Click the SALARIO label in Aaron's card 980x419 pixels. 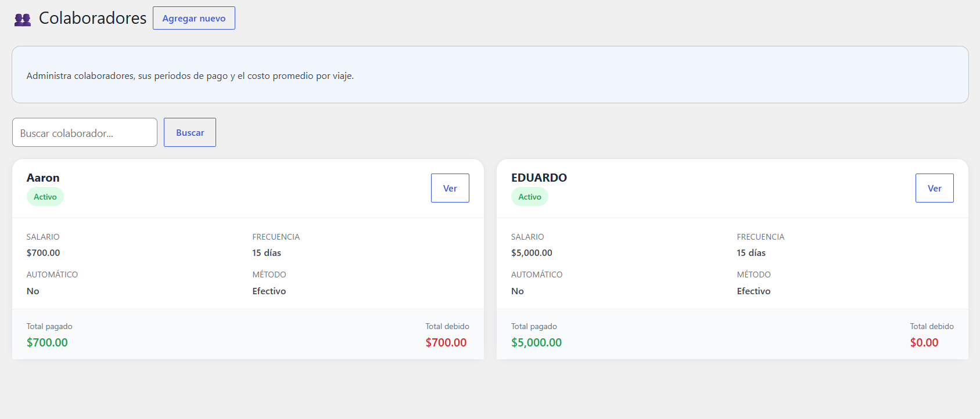pos(43,237)
